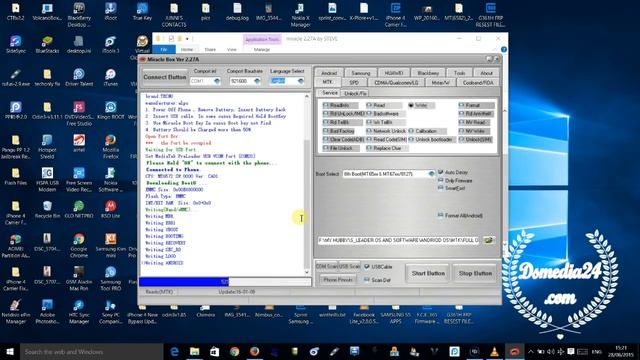Click the Start Button

point(428,273)
